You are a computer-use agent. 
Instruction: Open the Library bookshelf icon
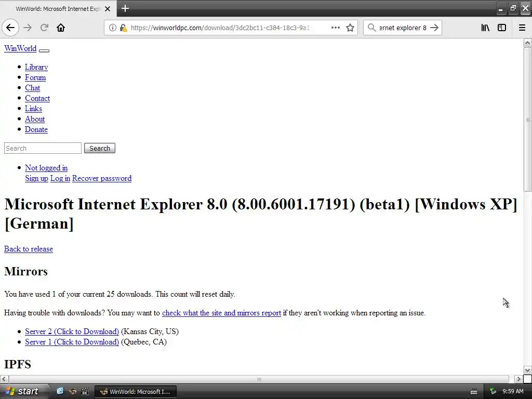[x=485, y=28]
